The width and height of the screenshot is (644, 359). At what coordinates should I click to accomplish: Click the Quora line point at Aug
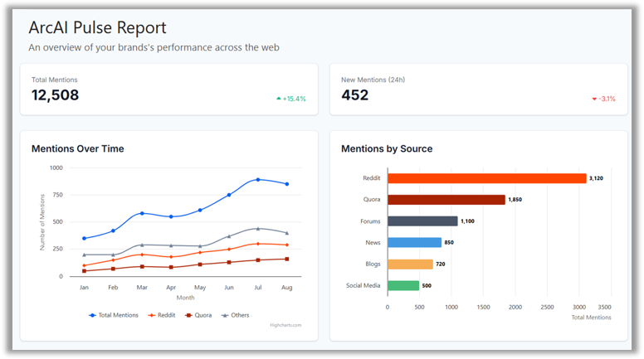point(287,260)
